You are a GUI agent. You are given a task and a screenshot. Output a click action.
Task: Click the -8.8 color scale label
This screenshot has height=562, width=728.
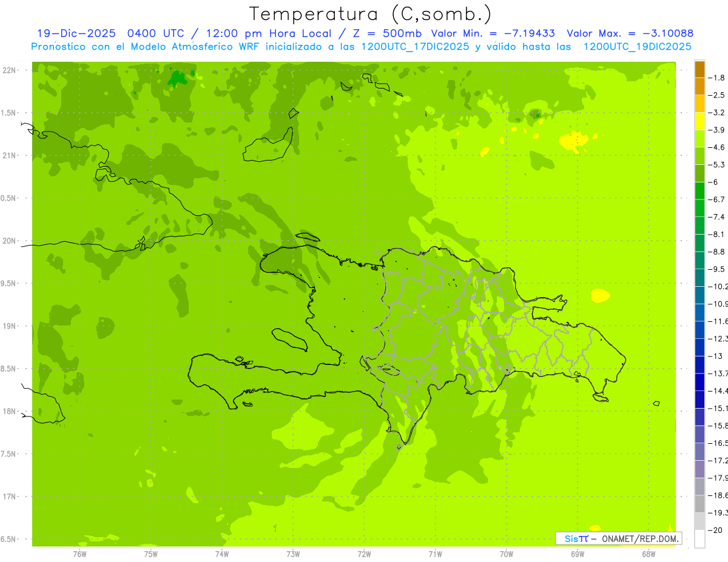tap(717, 252)
